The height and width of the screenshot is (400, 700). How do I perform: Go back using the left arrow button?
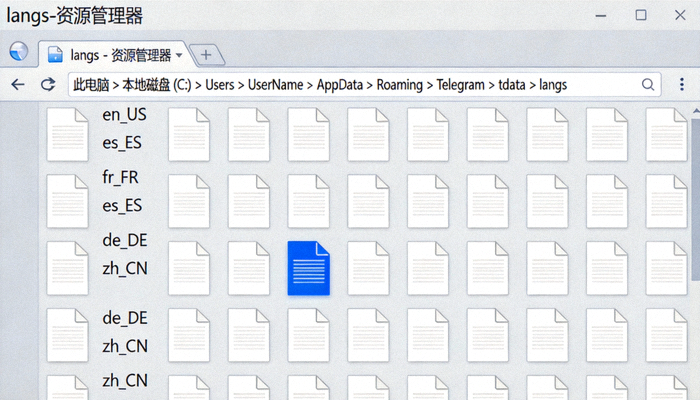[17, 85]
